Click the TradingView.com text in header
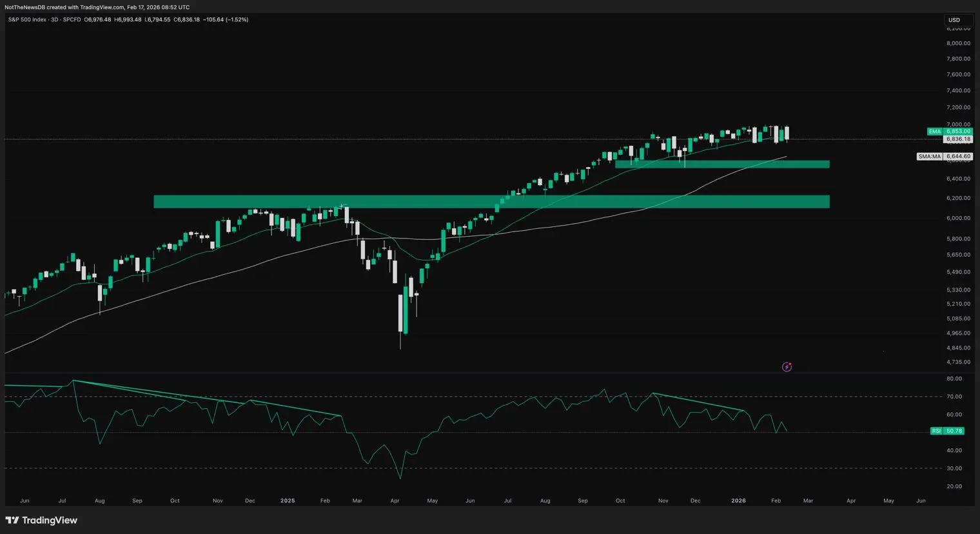This screenshot has height=534, width=980. pyautogui.click(x=102, y=7)
